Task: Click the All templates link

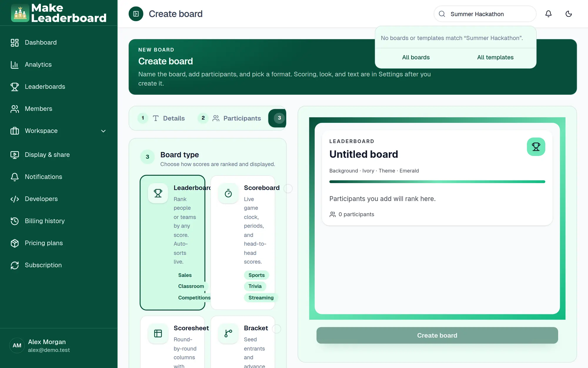Action: [495, 57]
